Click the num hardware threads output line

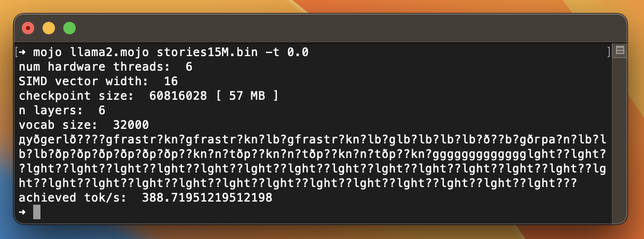click(106, 67)
